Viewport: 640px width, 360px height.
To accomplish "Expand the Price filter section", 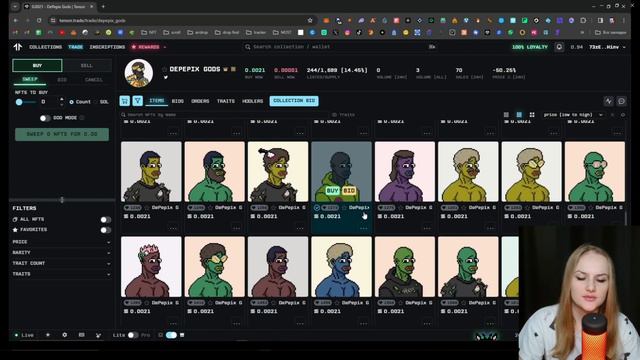I will click(x=61, y=242).
